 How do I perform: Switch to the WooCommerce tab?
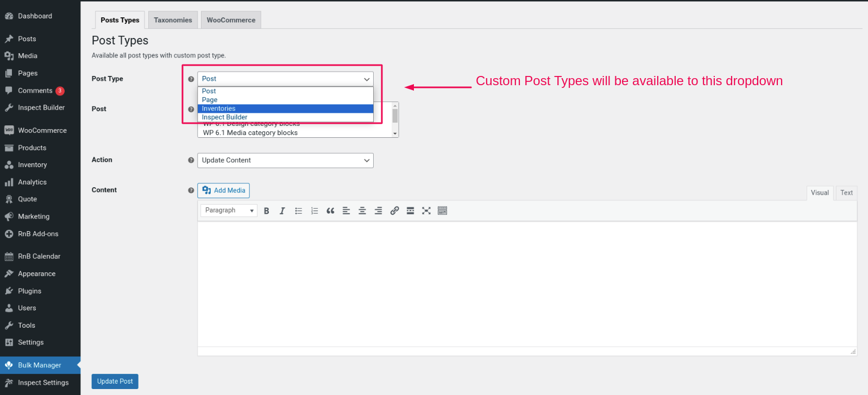click(x=231, y=20)
